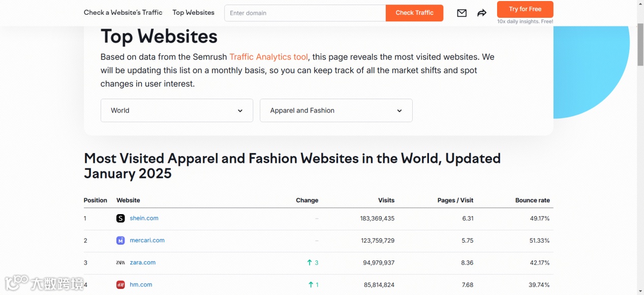Click the green up arrow for hm.com

(x=311, y=285)
